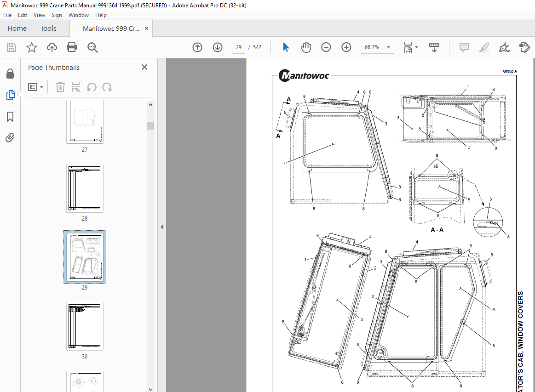Close the Page Thumbnails panel

pos(144,67)
